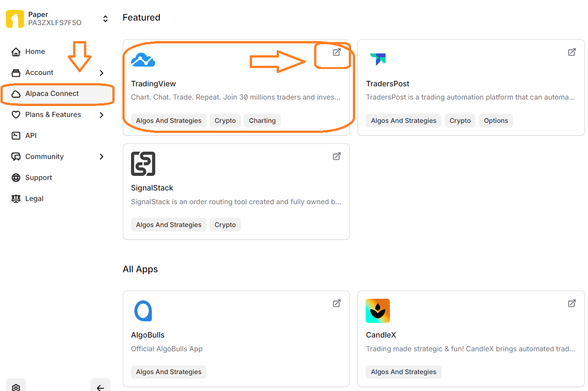Open TradingView external link icon
This screenshot has height=391, width=588.
point(336,52)
